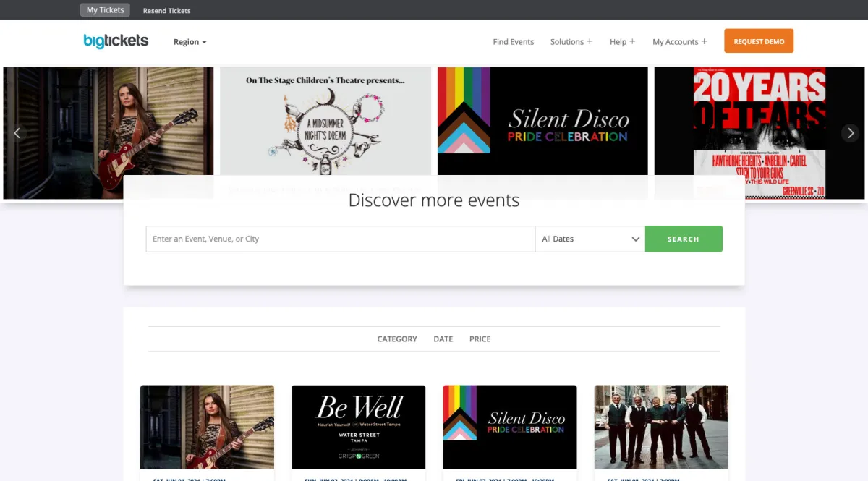Click the green Search button

click(684, 239)
